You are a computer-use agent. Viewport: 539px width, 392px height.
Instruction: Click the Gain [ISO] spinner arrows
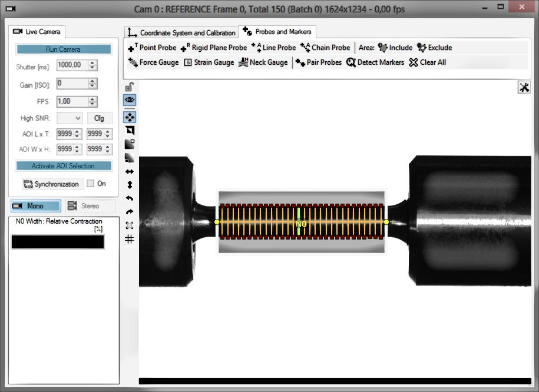tap(92, 83)
